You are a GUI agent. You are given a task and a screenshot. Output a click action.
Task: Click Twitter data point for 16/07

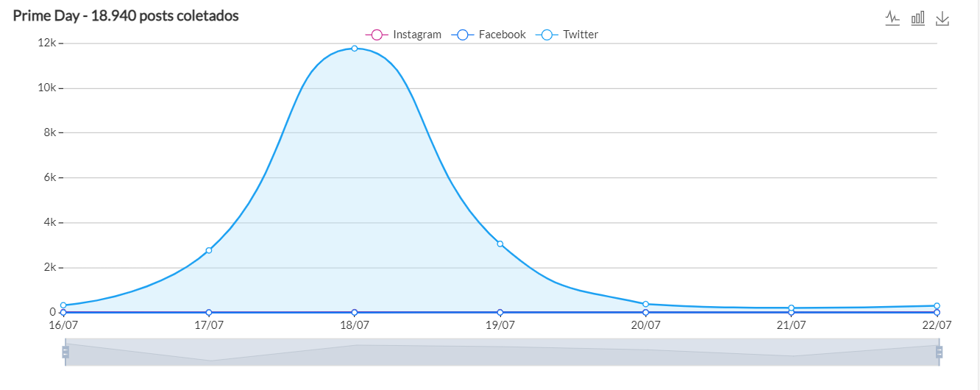click(x=63, y=305)
